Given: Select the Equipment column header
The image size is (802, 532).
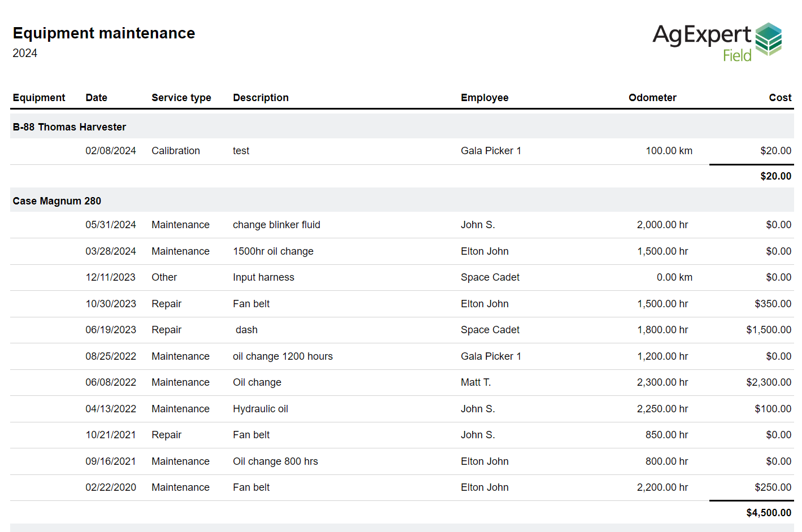Looking at the screenshot, I should click(x=39, y=98).
